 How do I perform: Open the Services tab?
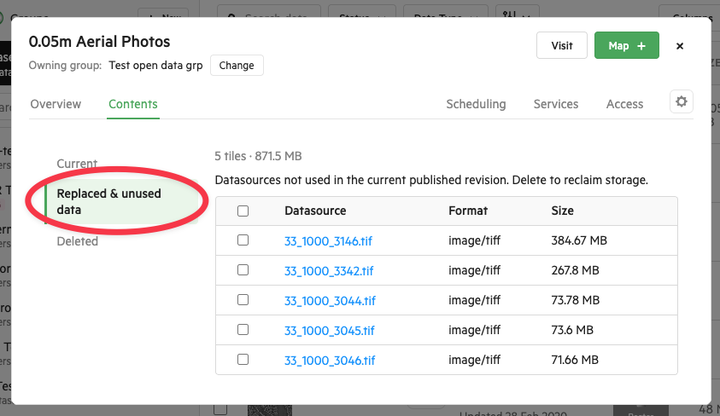tap(556, 104)
